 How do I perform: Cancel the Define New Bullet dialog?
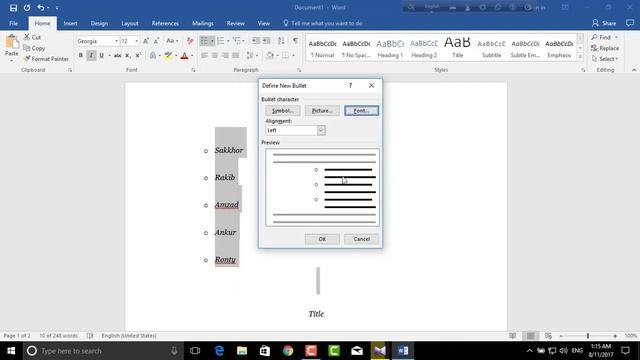pyautogui.click(x=361, y=239)
